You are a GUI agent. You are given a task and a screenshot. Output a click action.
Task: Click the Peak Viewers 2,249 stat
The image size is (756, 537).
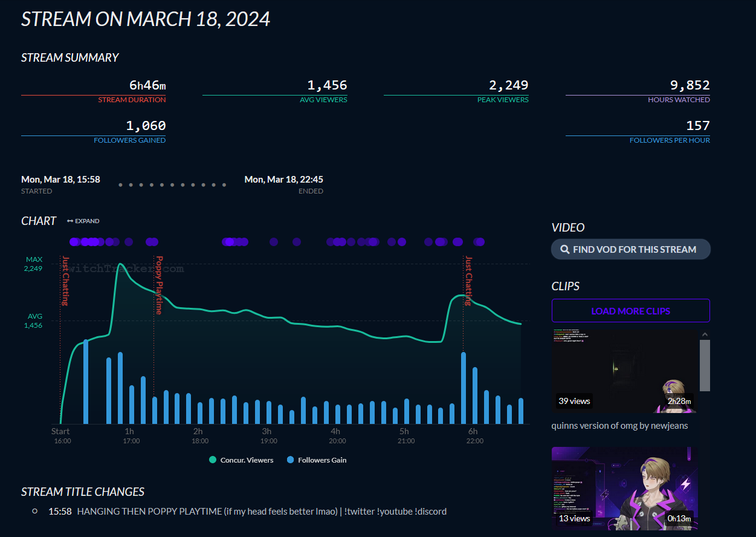pyautogui.click(x=508, y=85)
